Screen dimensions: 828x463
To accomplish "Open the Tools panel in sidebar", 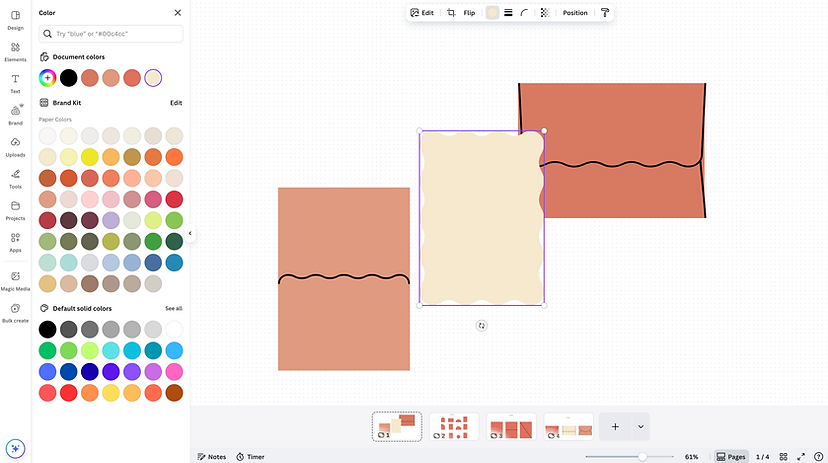I will [15, 179].
